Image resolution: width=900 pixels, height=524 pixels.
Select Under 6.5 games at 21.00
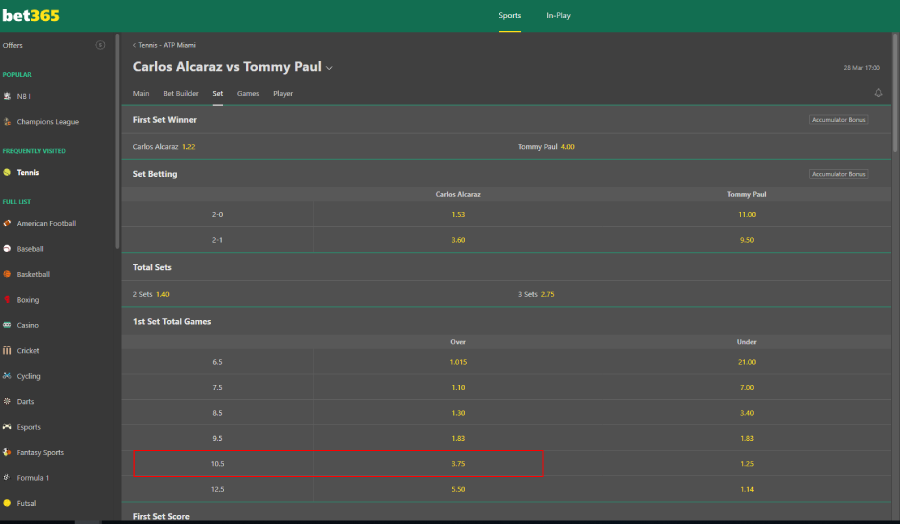(x=747, y=362)
